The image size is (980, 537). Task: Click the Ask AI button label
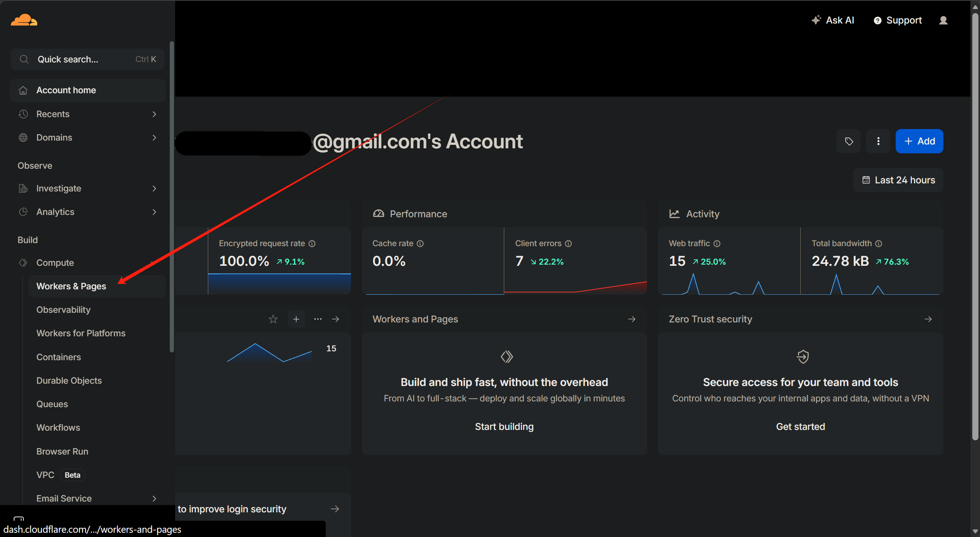point(840,20)
